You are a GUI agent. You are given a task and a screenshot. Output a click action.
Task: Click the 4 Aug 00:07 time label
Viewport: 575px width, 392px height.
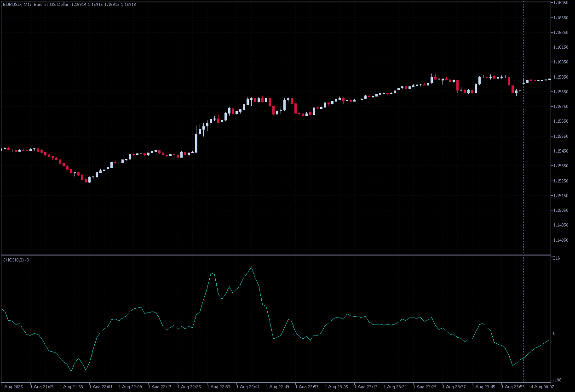pyautogui.click(x=542, y=387)
